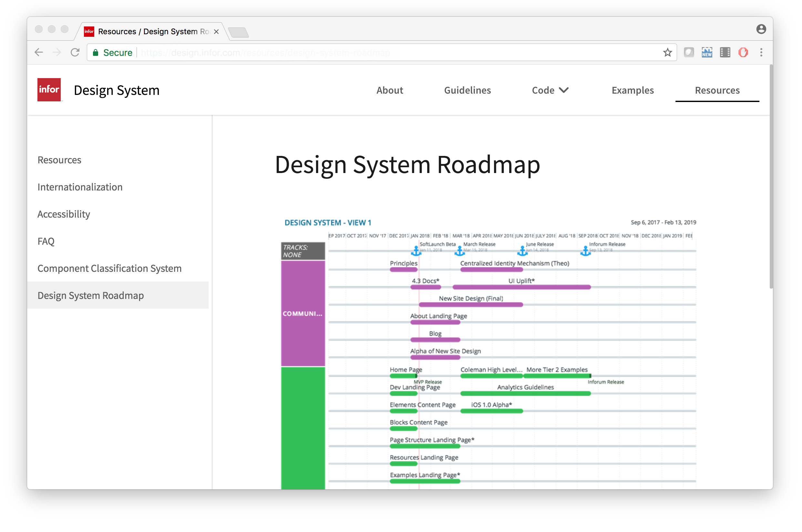The height and width of the screenshot is (532, 802).
Task: Click the Dev Landing Page roadmap bar
Action: pyautogui.click(x=403, y=394)
